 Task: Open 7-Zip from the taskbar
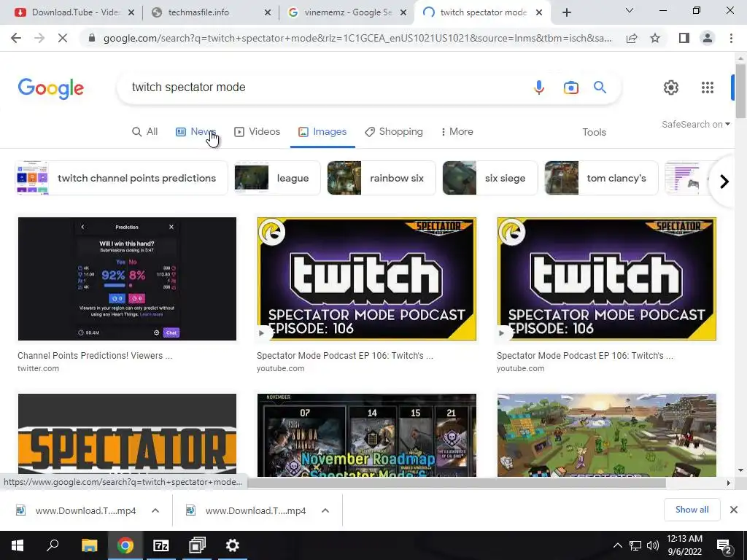pos(161,545)
